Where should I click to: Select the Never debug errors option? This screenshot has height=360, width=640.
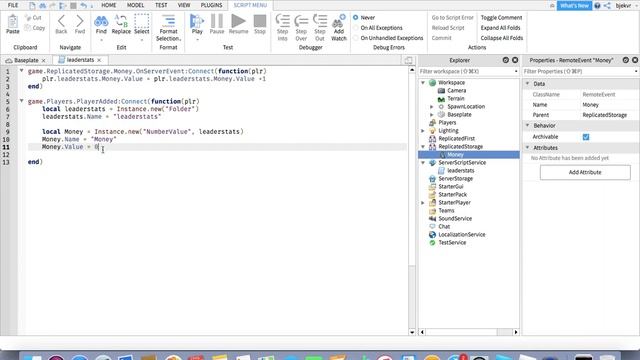[x=356, y=18]
